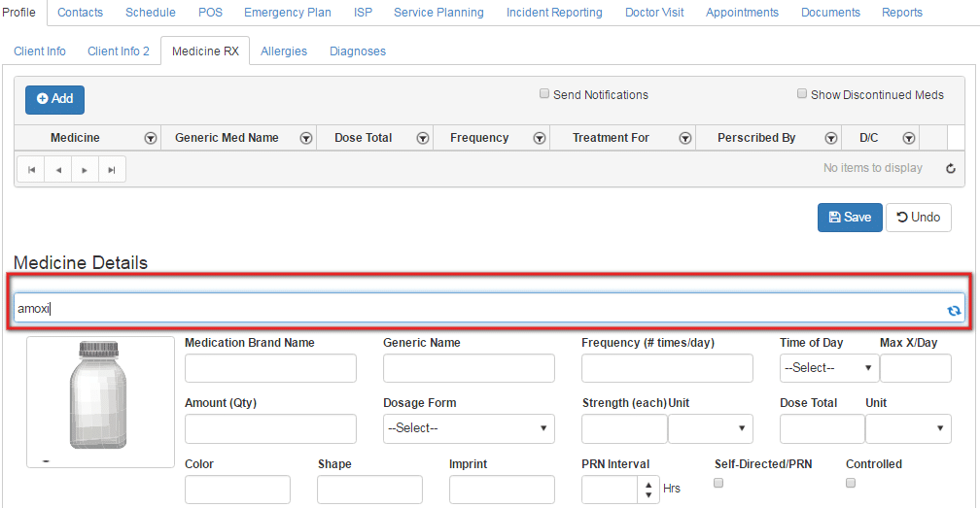The height and width of the screenshot is (508, 980).
Task: Open Reports tab
Action: coord(902,13)
